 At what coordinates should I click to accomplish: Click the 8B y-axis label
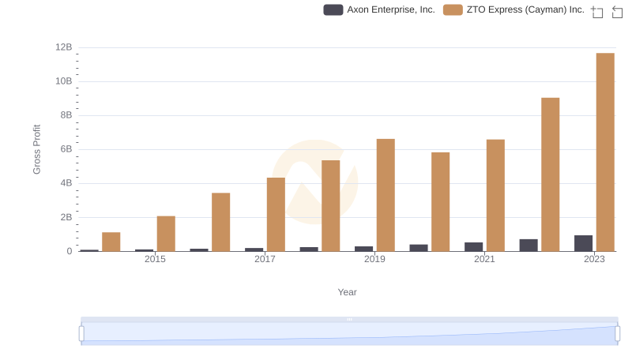66,115
